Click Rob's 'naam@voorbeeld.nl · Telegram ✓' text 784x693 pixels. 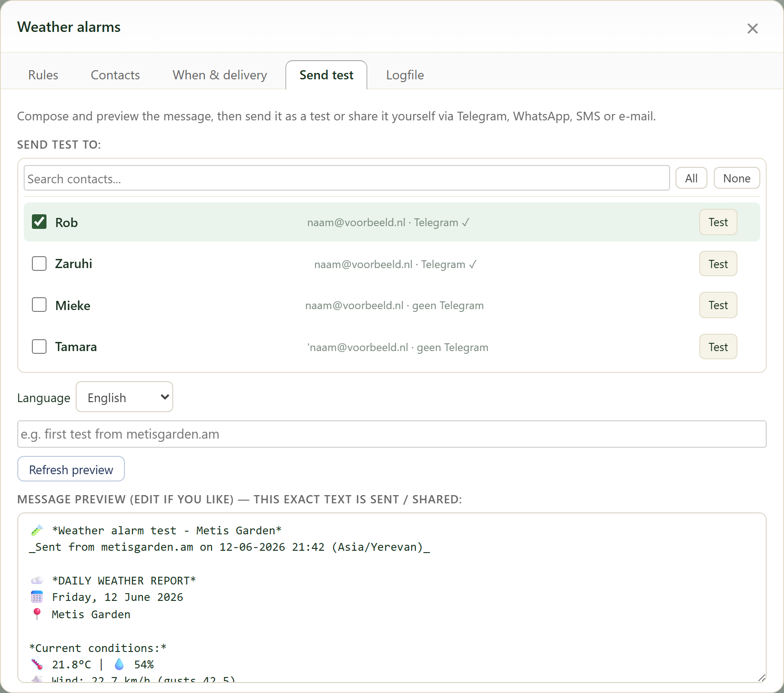[x=388, y=222]
